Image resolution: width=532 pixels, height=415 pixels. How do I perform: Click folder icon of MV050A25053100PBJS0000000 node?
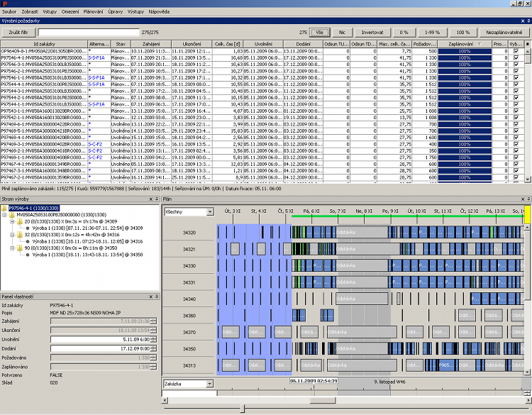point(11,215)
